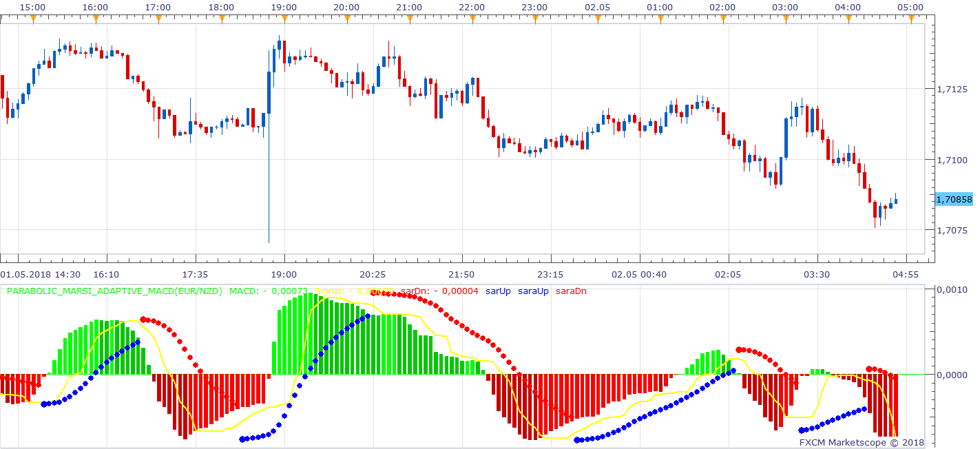Click the 03:30 bottom axis label

[x=816, y=274]
